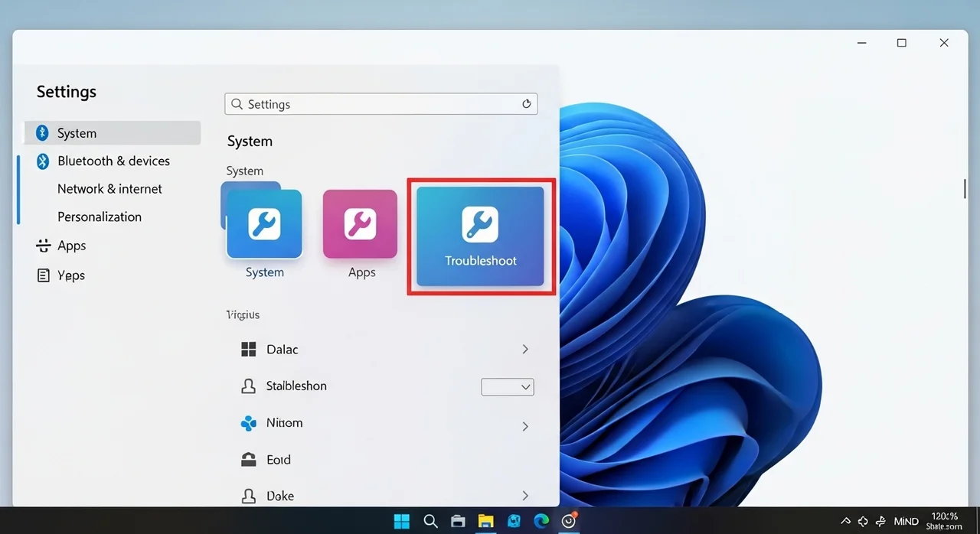Click the grid icon beside Dalac
980x534 pixels.
(x=248, y=350)
